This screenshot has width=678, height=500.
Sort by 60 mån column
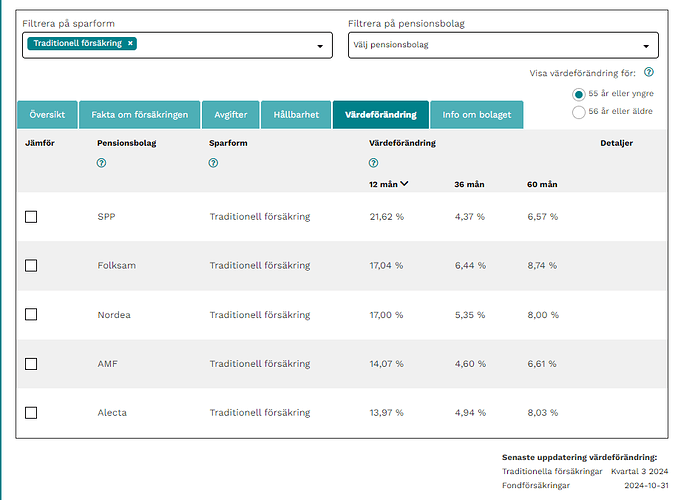[542, 184]
